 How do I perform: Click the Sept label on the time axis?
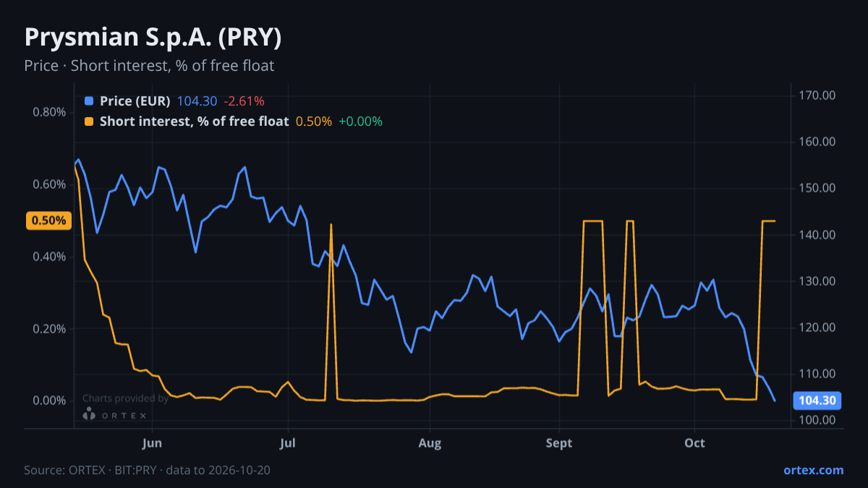tap(559, 442)
